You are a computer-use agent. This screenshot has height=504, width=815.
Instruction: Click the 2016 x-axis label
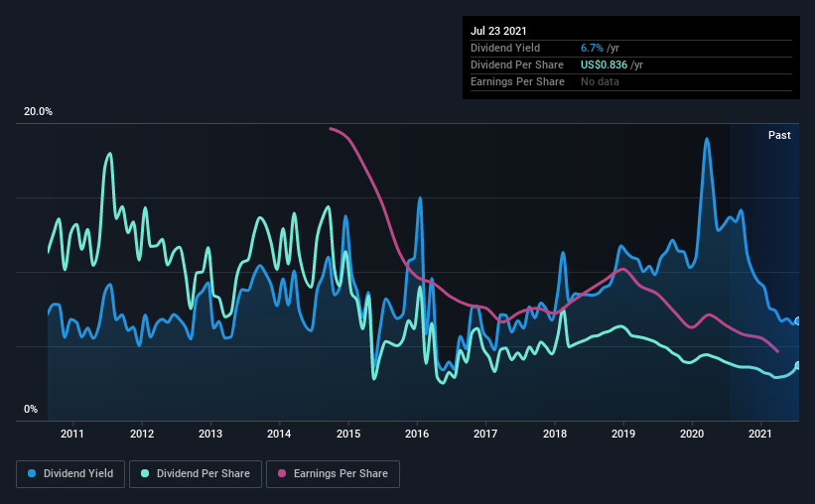click(x=417, y=434)
